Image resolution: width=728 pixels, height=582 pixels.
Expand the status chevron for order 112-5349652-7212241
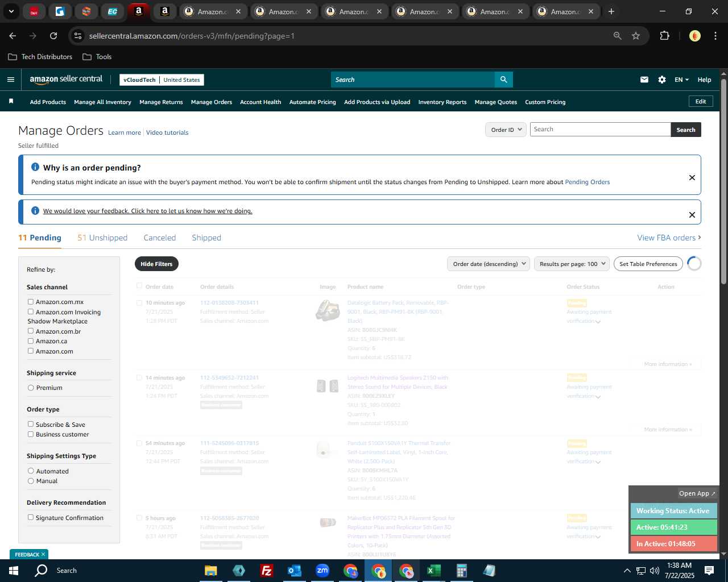598,397
